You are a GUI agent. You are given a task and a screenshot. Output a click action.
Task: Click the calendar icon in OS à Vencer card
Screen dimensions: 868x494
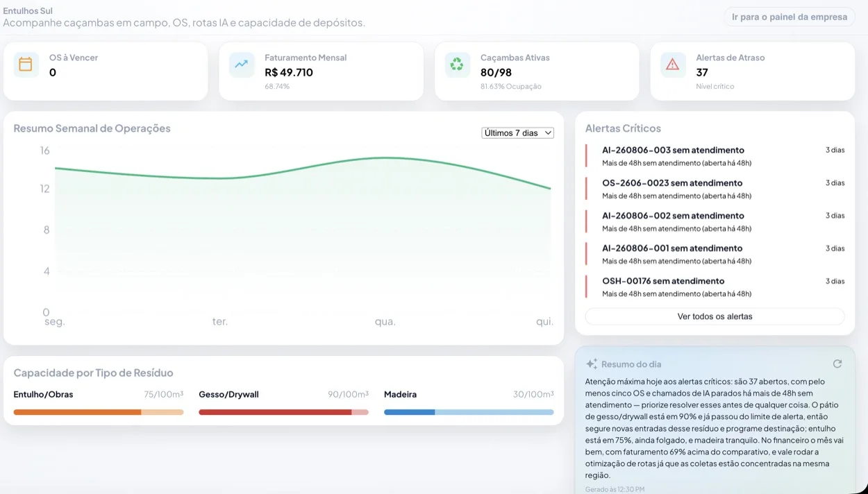pos(26,65)
